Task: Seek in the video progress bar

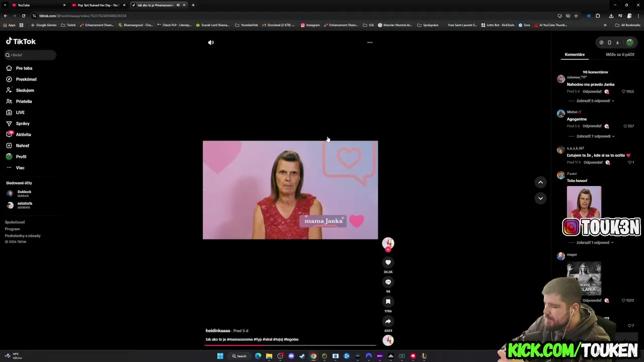Action: [290, 345]
